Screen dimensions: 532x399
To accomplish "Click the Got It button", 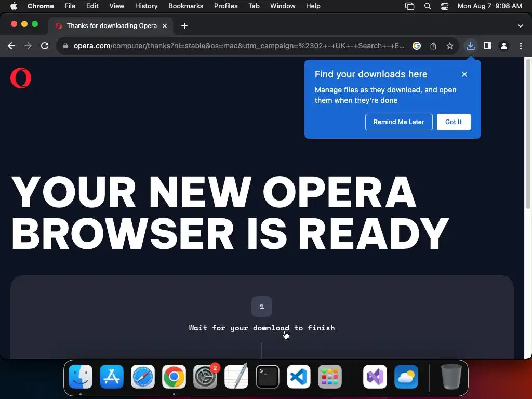I will point(453,122).
